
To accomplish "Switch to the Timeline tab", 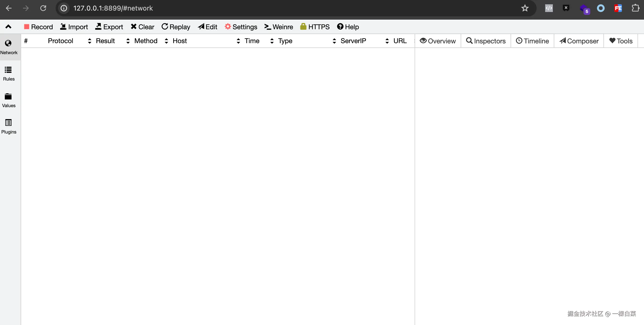I will click(532, 41).
